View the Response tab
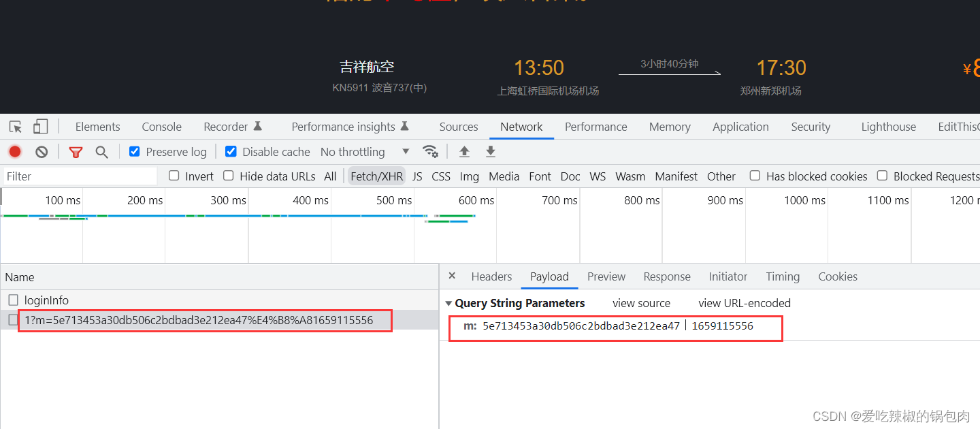This screenshot has width=980, height=429. point(667,276)
